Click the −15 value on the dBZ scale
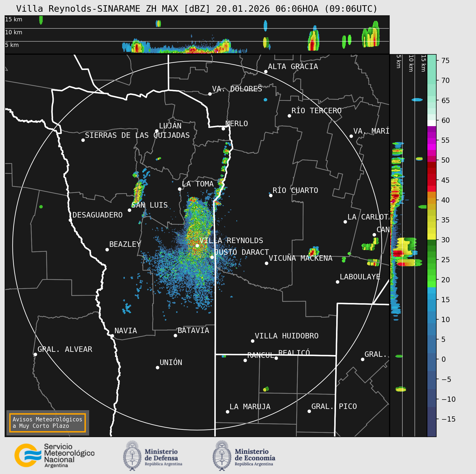Screen dimensions: 476x474 [x=448, y=419]
